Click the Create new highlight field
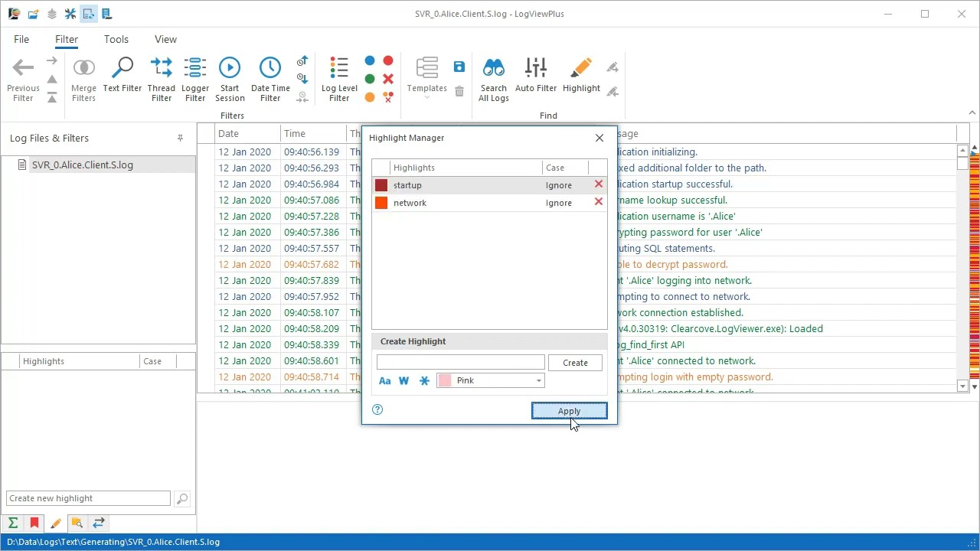Image resolution: width=980 pixels, height=551 pixels. pos(88,498)
